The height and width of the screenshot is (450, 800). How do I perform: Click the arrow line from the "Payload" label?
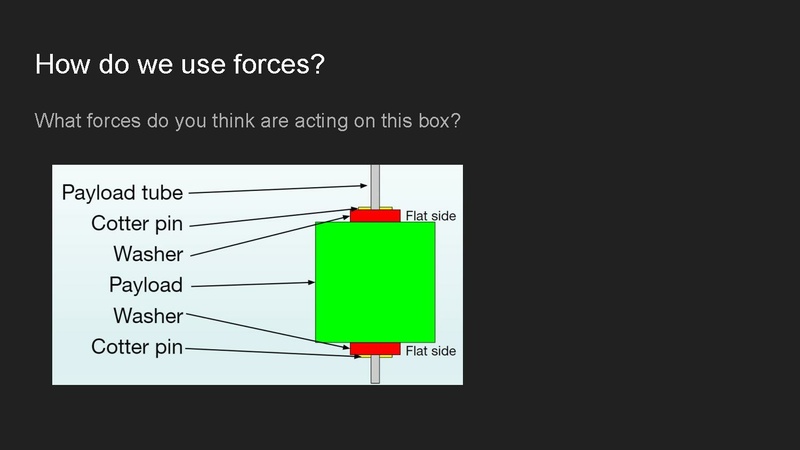(250, 285)
